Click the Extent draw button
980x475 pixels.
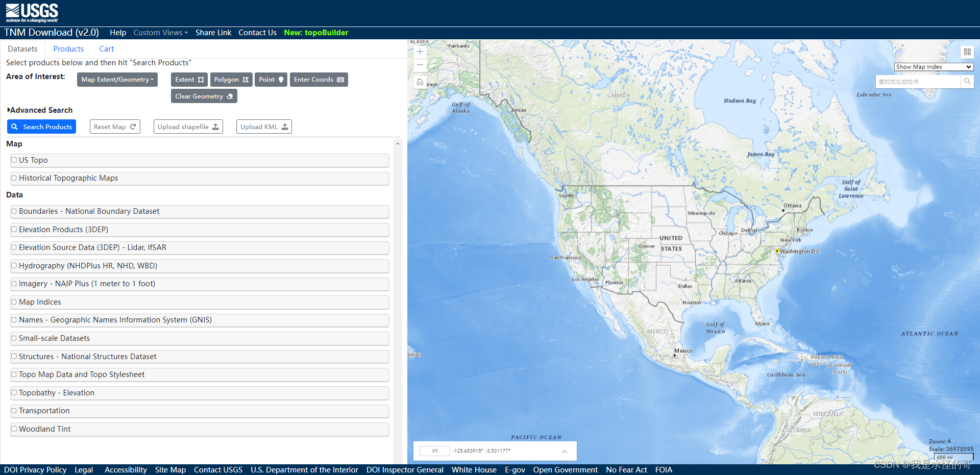click(x=189, y=80)
